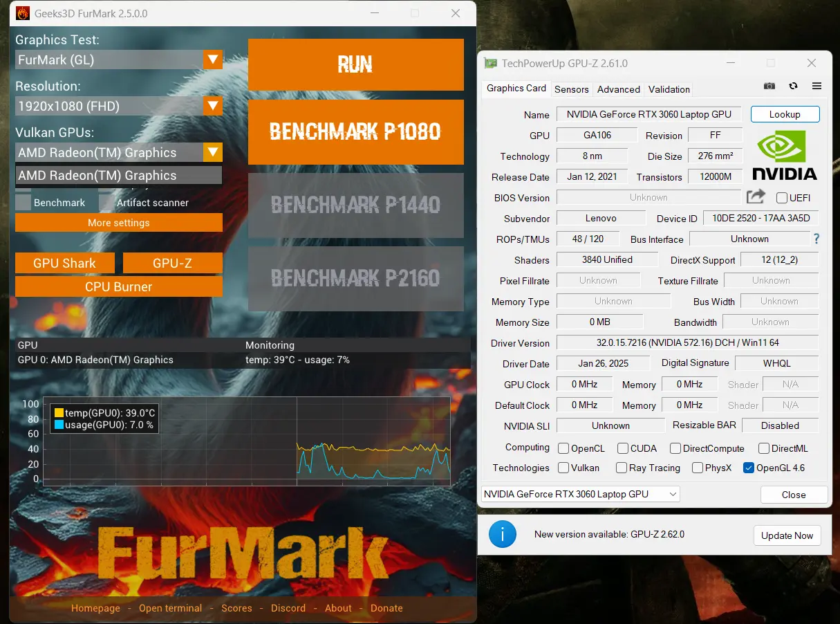Screen dimensions: 840x624
Task: Uncheck the OpenGL 4.6 checkbox
Action: pos(748,468)
